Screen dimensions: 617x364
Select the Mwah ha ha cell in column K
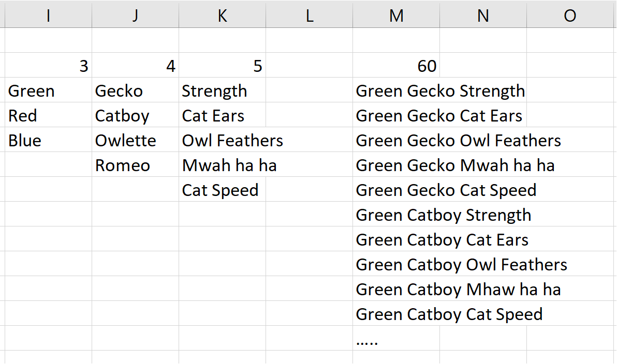[x=222, y=165]
